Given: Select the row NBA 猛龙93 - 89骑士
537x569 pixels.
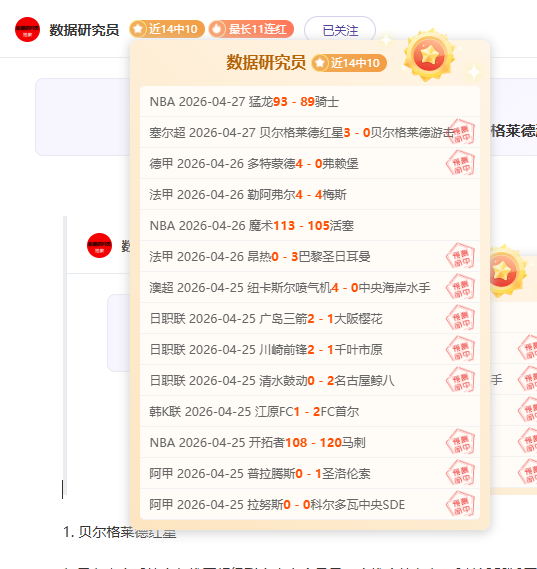Looking at the screenshot, I should pyautogui.click(x=310, y=102).
